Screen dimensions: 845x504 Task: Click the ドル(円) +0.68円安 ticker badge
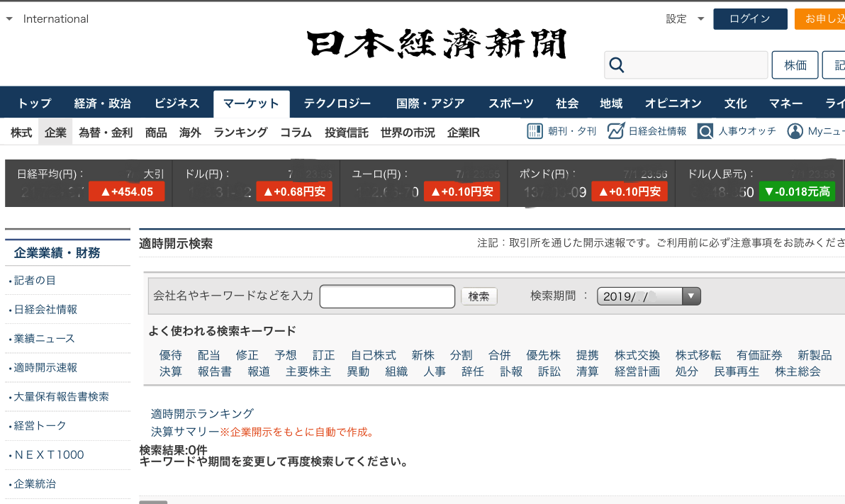(294, 191)
